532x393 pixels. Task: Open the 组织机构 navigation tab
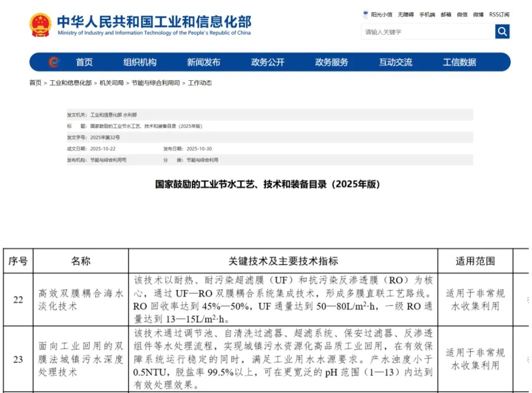coord(140,62)
